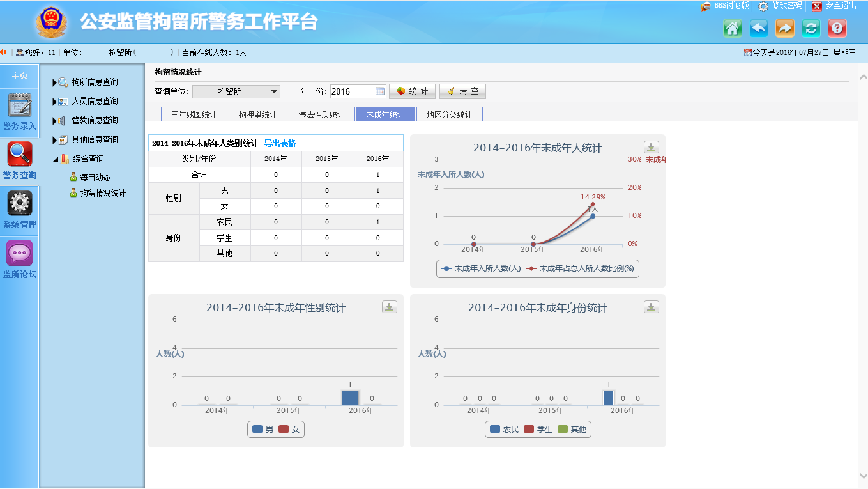Select the 未成年统计 tab
The width and height of the screenshot is (868, 489).
point(386,114)
